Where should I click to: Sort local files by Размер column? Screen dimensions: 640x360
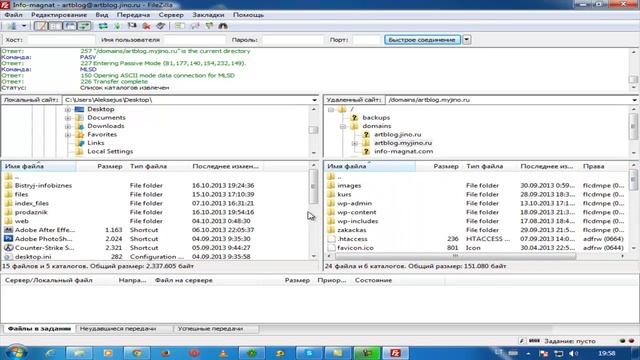[x=109, y=167]
